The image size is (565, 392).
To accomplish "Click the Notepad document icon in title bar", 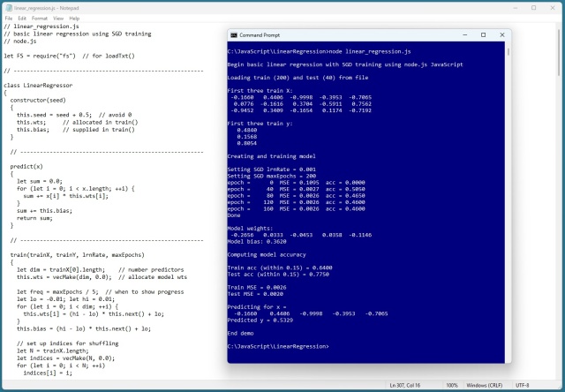I will click(x=9, y=8).
